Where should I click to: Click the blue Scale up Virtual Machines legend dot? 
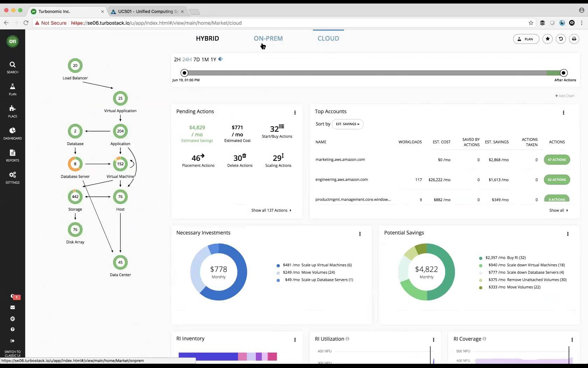(278, 266)
